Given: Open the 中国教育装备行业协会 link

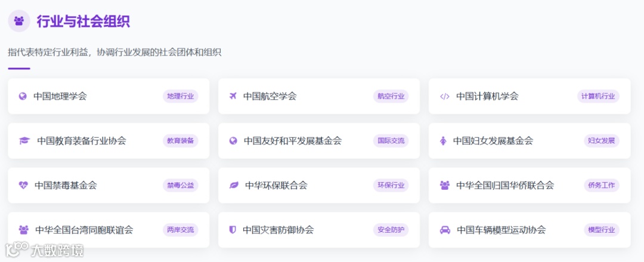Looking at the screenshot, I should [82, 141].
